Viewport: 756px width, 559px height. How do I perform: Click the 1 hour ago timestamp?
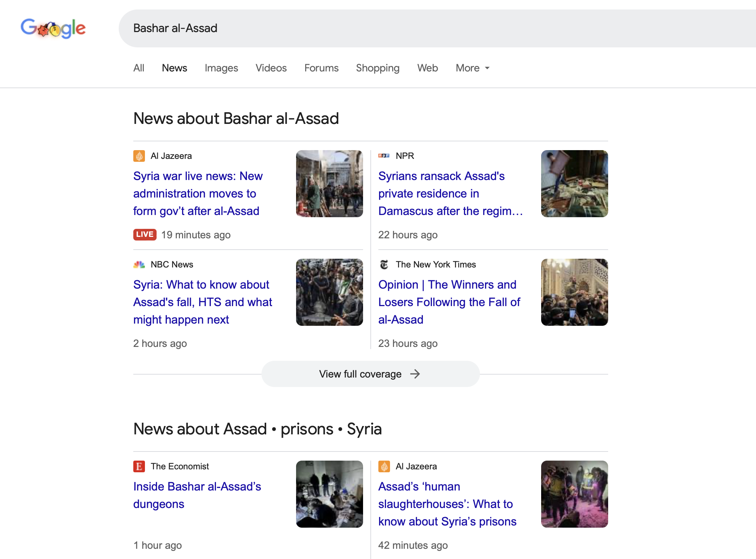(157, 545)
